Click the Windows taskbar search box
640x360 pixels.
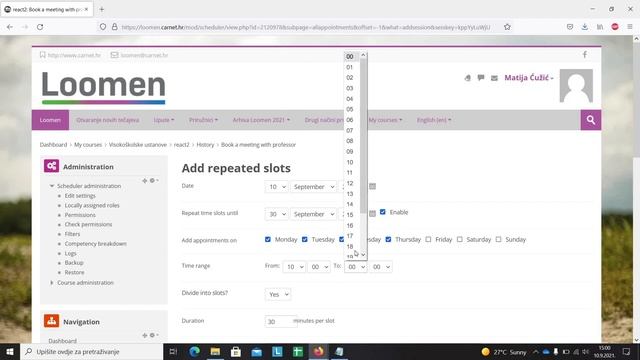click(91, 351)
